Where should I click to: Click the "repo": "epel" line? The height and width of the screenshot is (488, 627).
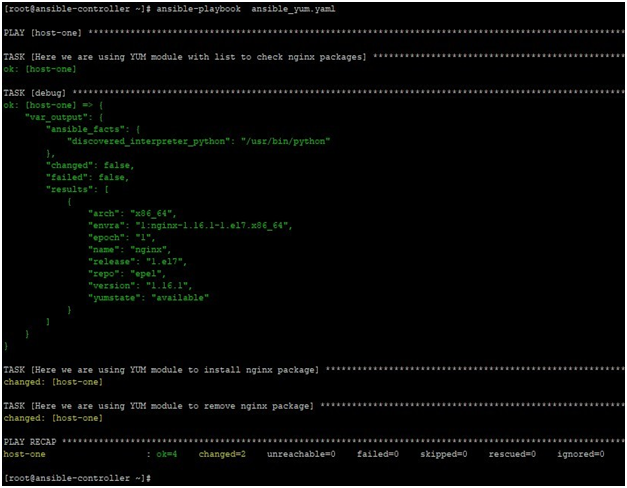coord(127,274)
